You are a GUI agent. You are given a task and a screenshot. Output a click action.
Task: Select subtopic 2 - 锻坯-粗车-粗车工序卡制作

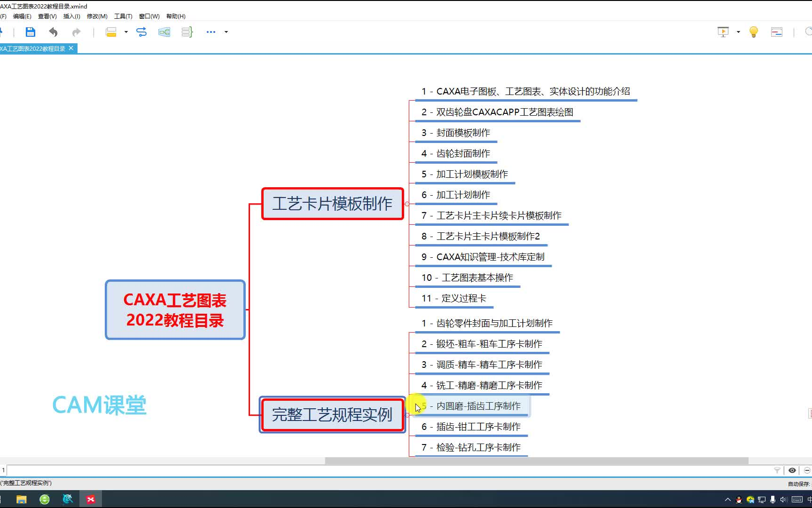click(x=482, y=344)
